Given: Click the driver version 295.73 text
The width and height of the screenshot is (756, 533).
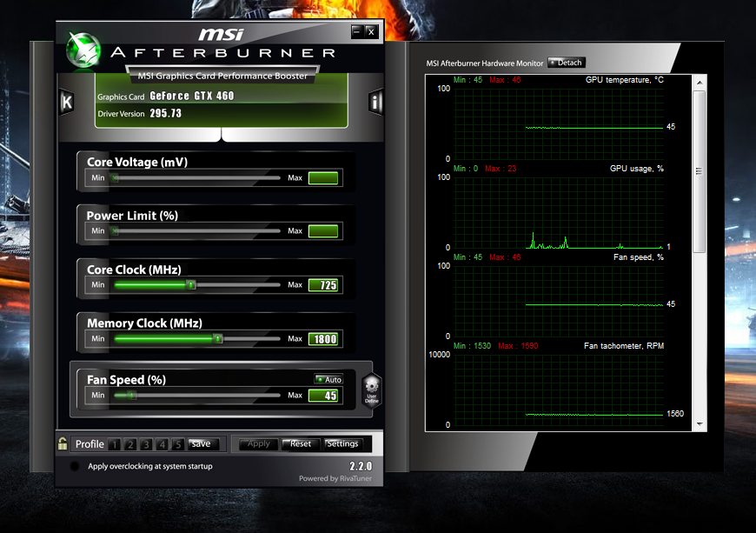Looking at the screenshot, I should pyautogui.click(x=165, y=113).
